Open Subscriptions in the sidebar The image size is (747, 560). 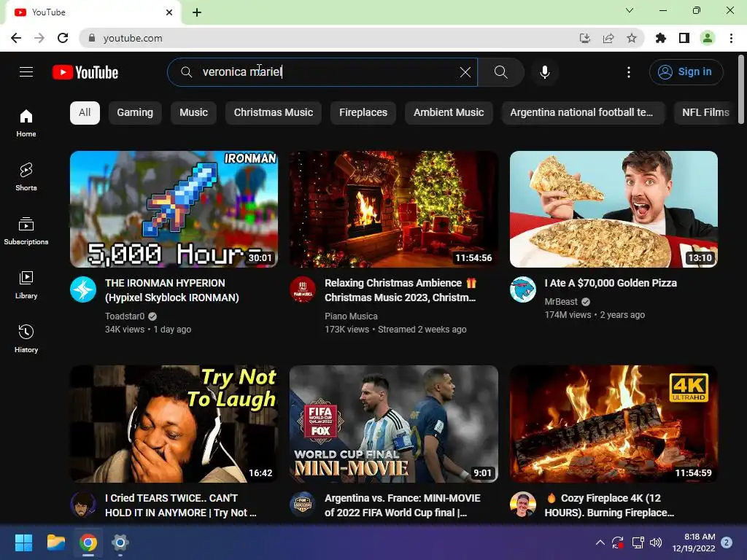26,231
